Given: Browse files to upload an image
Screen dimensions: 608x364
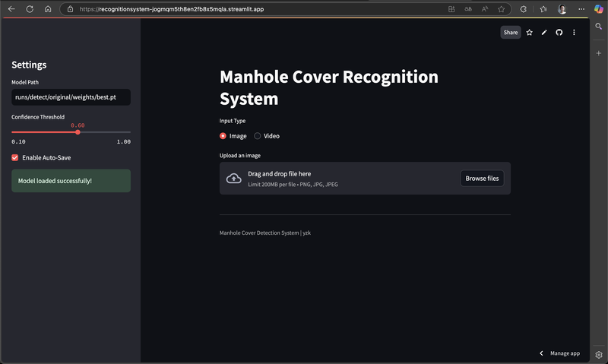Looking at the screenshot, I should [x=482, y=179].
